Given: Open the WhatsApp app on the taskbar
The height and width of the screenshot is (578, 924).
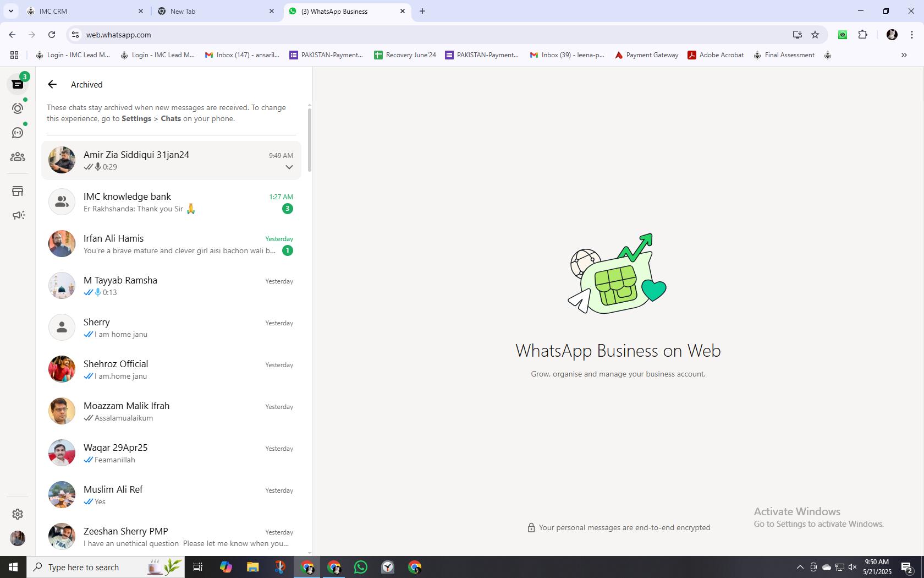Looking at the screenshot, I should click(361, 567).
